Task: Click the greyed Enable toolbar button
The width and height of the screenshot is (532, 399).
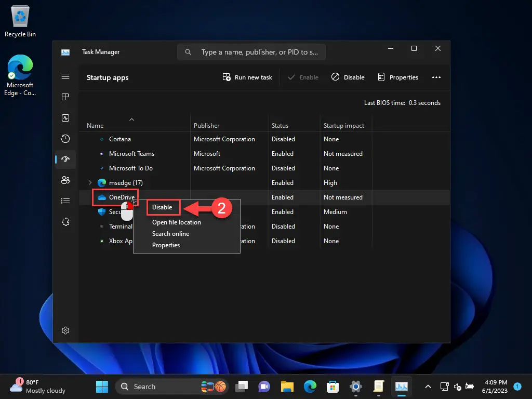Action: pos(303,77)
